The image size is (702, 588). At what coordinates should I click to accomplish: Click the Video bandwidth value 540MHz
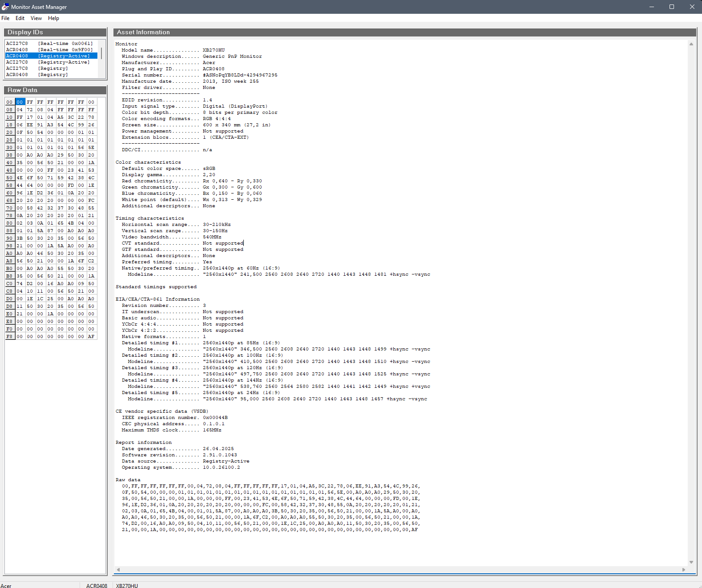[x=212, y=237]
